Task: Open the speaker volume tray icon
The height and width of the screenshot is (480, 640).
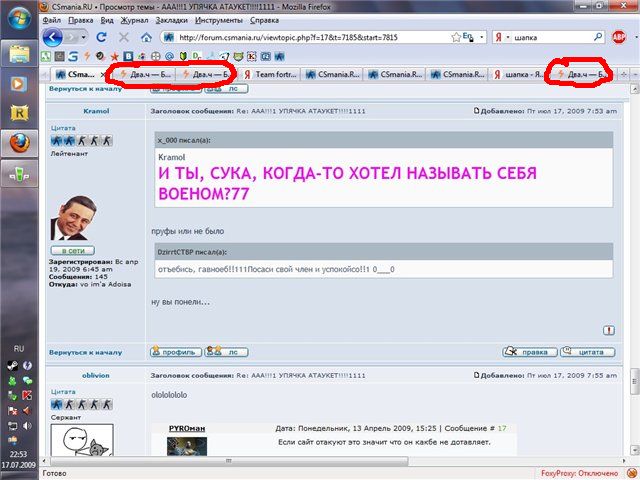Action: [x=27, y=426]
